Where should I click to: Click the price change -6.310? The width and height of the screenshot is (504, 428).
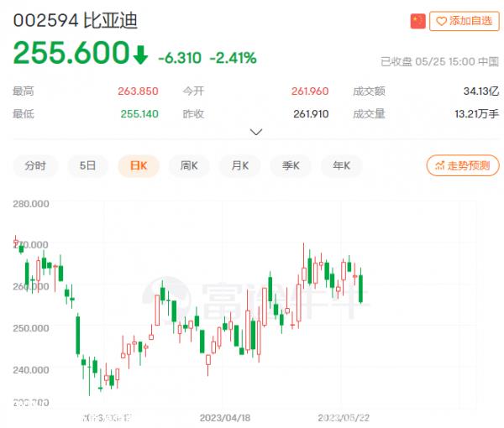coord(180,58)
